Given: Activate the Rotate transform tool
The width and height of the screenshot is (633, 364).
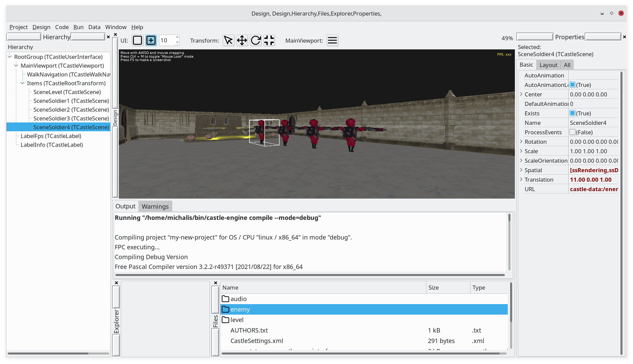Looking at the screenshot, I should (x=255, y=40).
